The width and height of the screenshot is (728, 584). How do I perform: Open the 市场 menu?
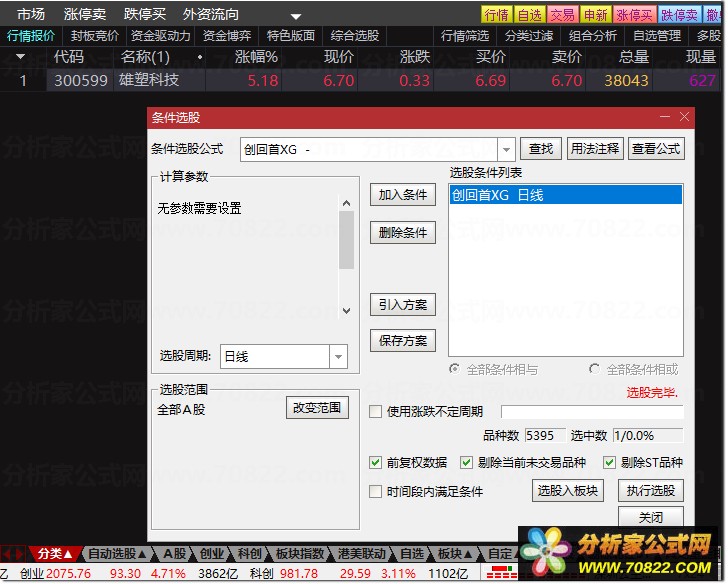31,14
